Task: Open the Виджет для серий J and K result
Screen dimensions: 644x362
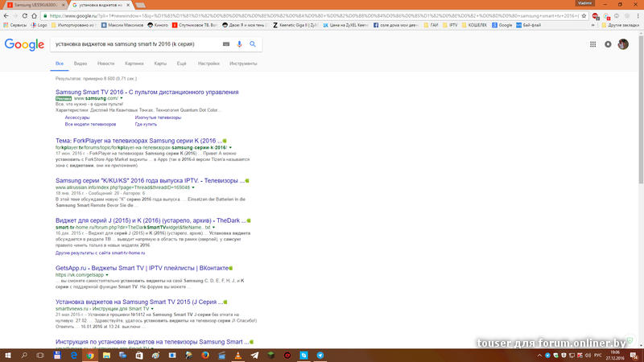Action: tap(151, 220)
